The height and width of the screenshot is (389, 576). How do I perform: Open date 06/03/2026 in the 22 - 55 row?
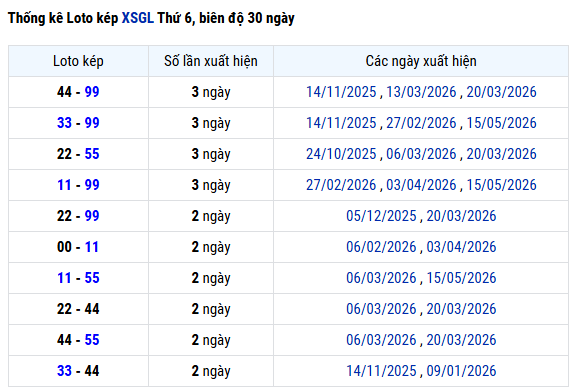pyautogui.click(x=421, y=154)
